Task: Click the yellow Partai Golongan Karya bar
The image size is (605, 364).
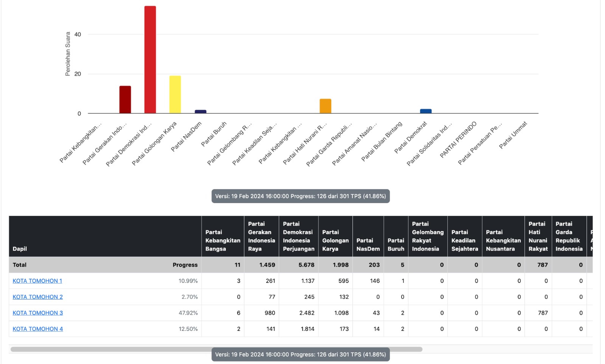Action: [x=175, y=95]
